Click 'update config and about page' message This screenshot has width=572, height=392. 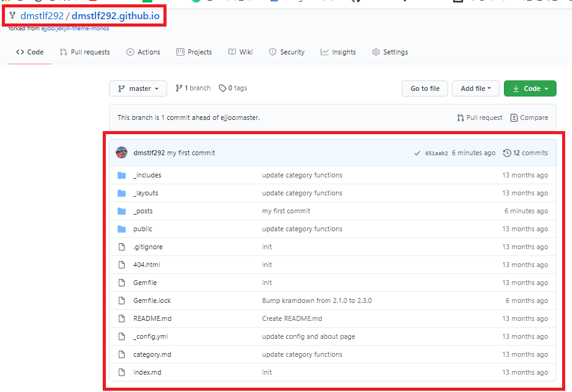point(308,336)
